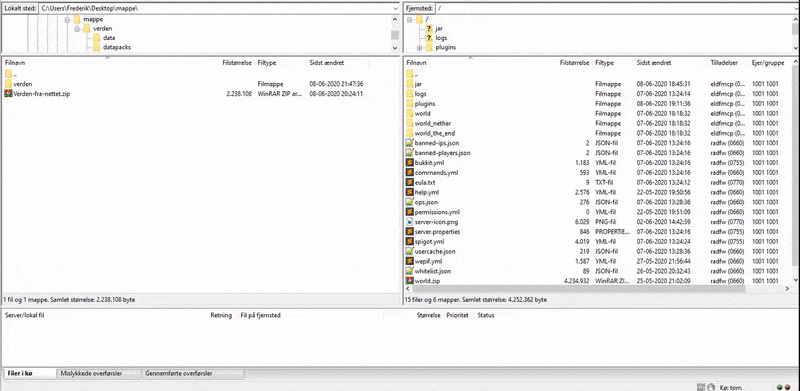Select help.yml file icon
This screenshot has width=800, height=391.
(409, 192)
